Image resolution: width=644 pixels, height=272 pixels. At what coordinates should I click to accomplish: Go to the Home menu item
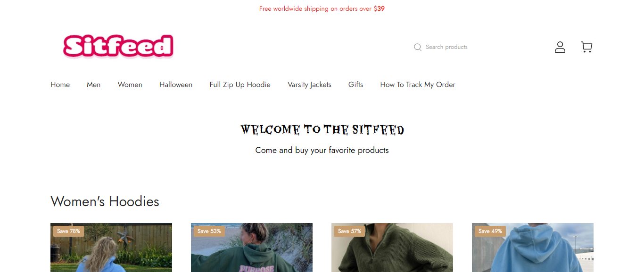[60, 85]
